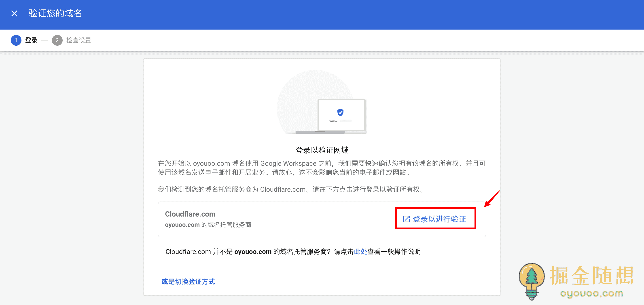644x305 pixels.
Task: Click the laptop shield illustration
Action: pos(322,102)
